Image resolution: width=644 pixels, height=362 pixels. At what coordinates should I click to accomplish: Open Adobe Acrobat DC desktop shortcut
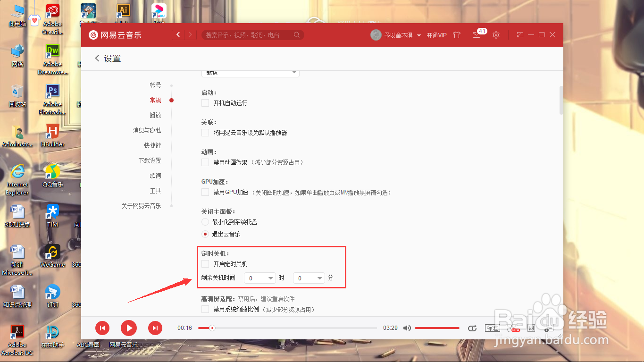(x=17, y=340)
